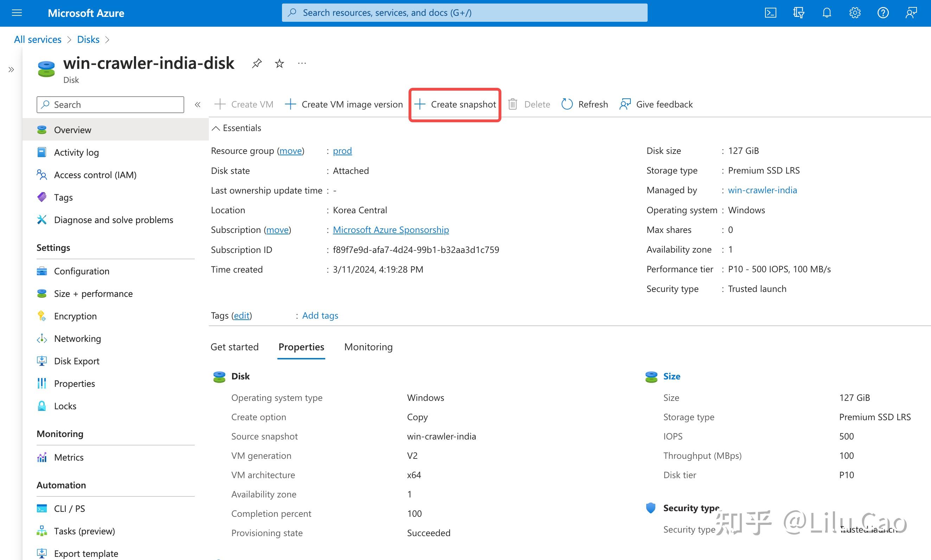Image resolution: width=931 pixels, height=560 pixels.
Task: Open the Tasks (preview) icon
Action: [x=42, y=531]
